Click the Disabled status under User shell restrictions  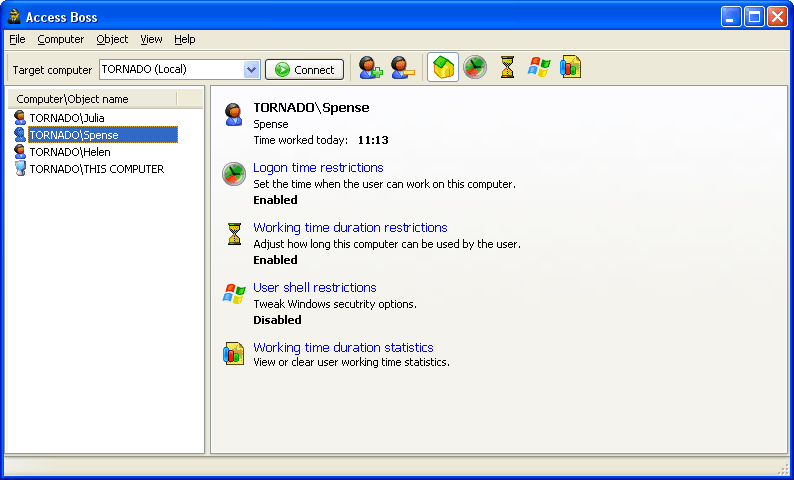tap(277, 320)
